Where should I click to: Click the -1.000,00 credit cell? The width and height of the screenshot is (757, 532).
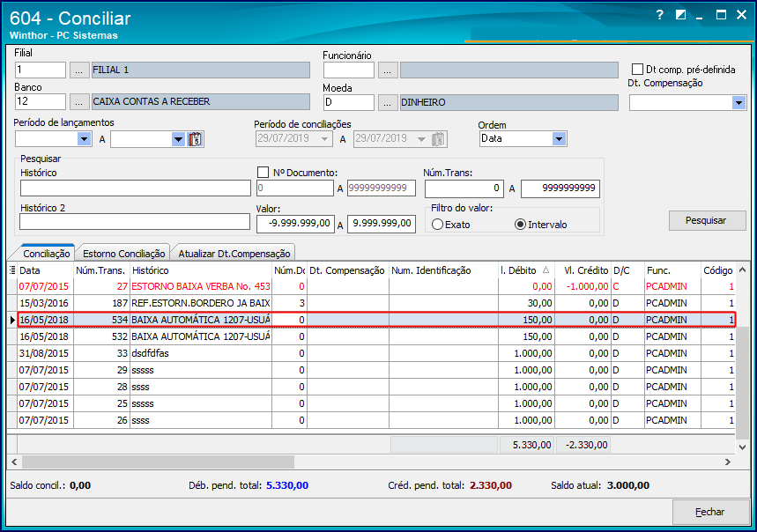583,286
